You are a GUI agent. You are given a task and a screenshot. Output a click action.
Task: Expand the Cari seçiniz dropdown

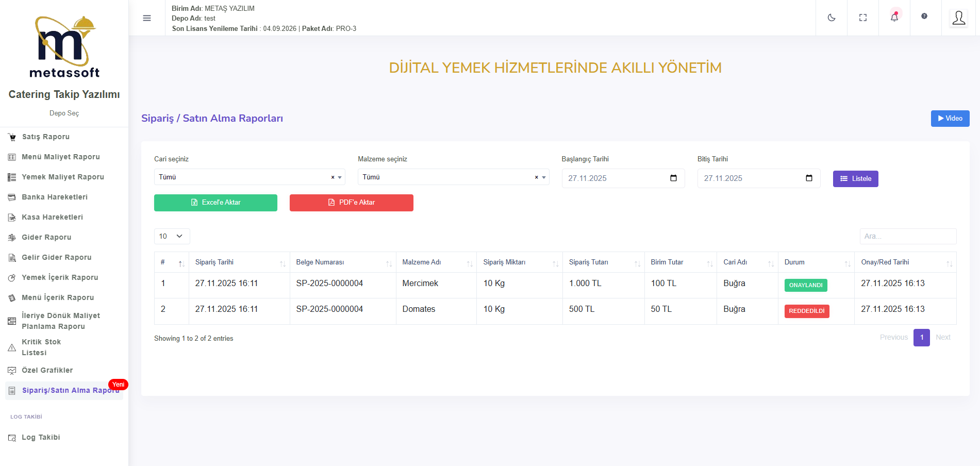point(340,177)
